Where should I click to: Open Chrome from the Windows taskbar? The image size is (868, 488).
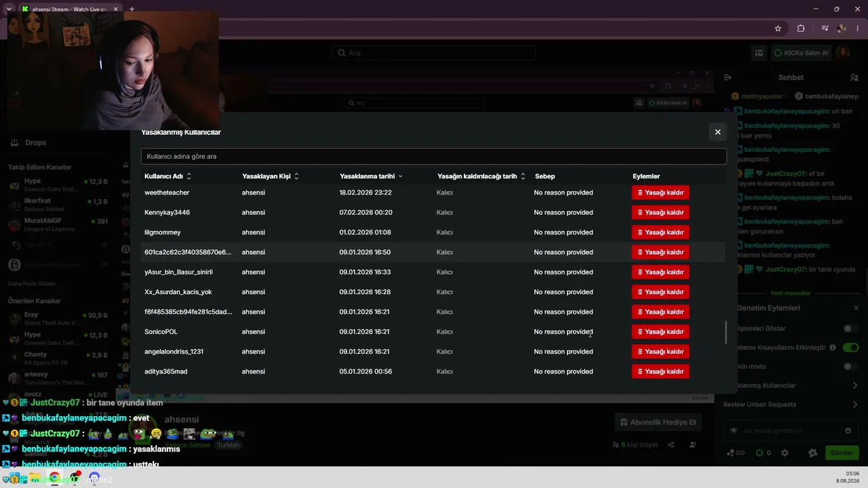coord(54,477)
